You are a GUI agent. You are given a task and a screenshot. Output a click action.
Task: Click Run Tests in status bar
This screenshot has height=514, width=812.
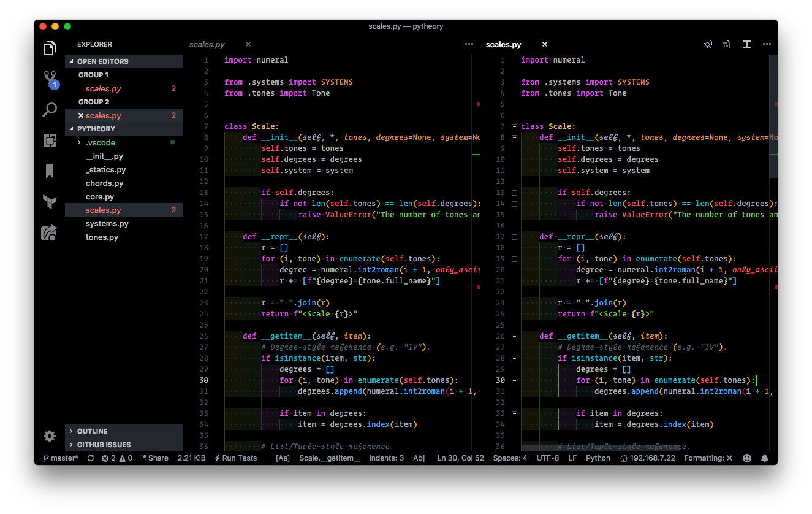(x=235, y=458)
